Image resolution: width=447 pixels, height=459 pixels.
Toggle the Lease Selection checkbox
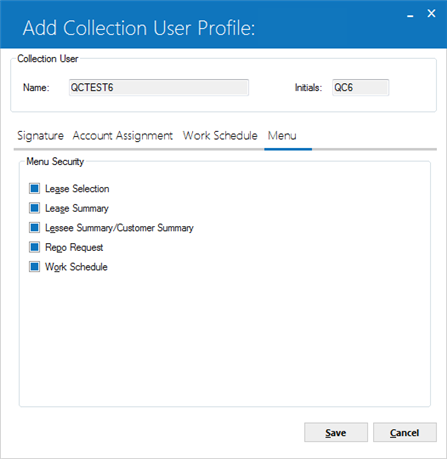coord(34,189)
